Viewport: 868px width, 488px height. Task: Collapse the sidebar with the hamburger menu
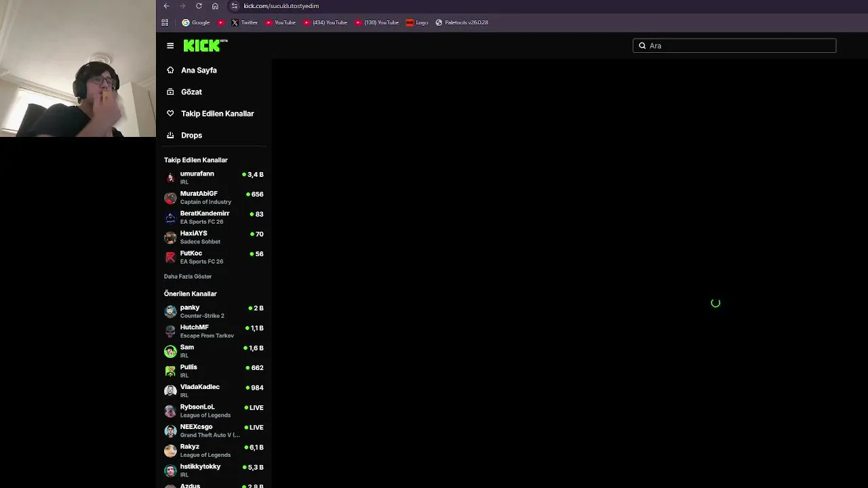170,45
